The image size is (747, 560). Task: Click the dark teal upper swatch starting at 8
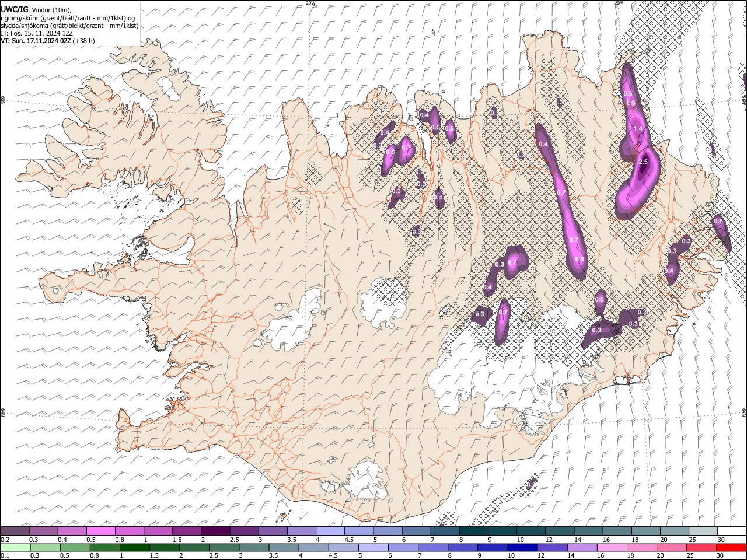coord(473,531)
